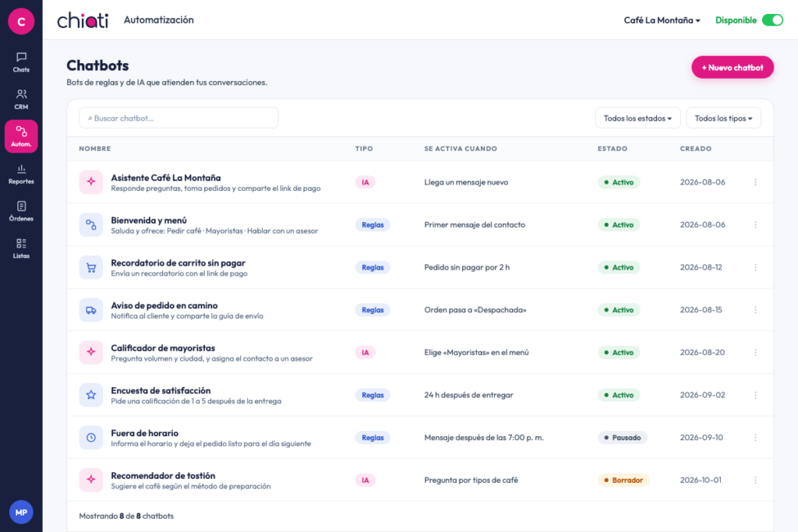The width and height of the screenshot is (798, 532).
Task: Open the Chats section in sidebar
Action: tap(21, 62)
